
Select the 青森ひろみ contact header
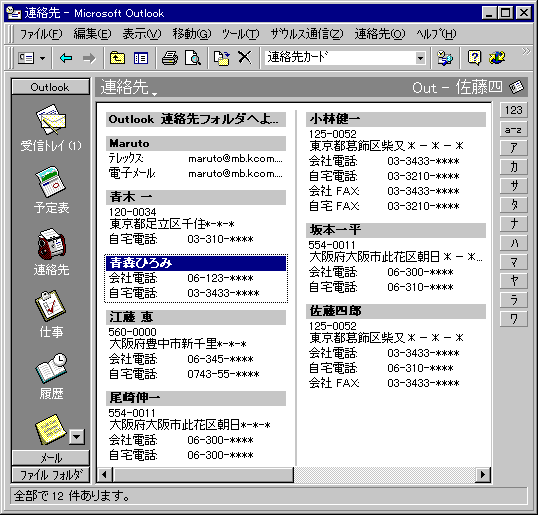(196, 263)
